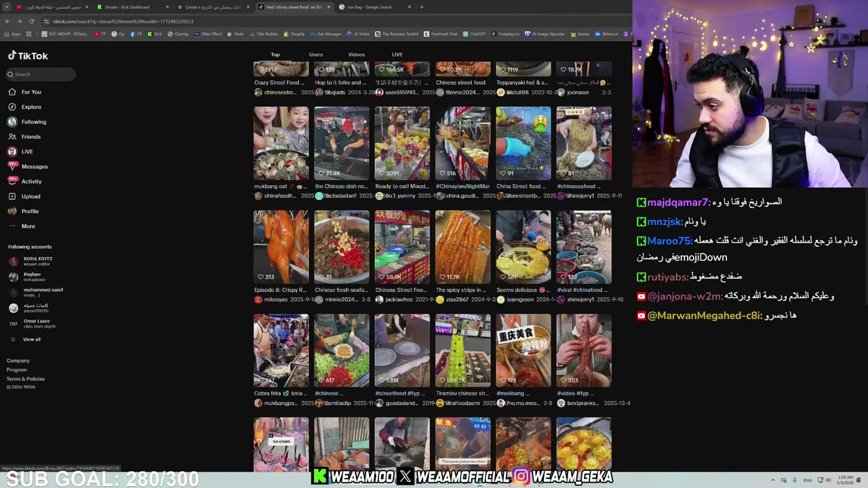
Task: Switch to LIVE search results tab
Action: click(x=397, y=55)
